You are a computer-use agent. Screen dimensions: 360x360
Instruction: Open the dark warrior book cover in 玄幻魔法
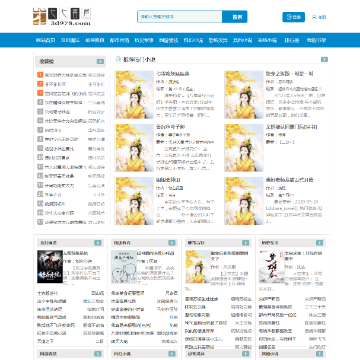50,267
